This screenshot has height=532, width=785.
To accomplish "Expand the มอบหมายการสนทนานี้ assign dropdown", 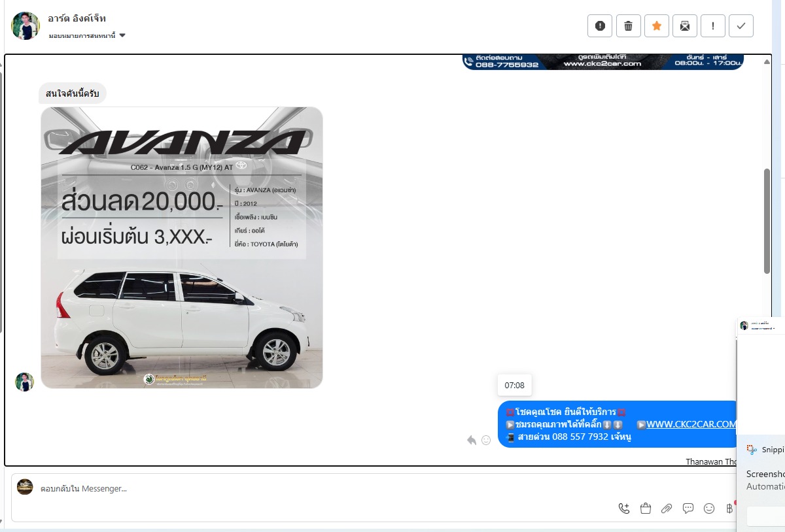I will click(x=87, y=35).
